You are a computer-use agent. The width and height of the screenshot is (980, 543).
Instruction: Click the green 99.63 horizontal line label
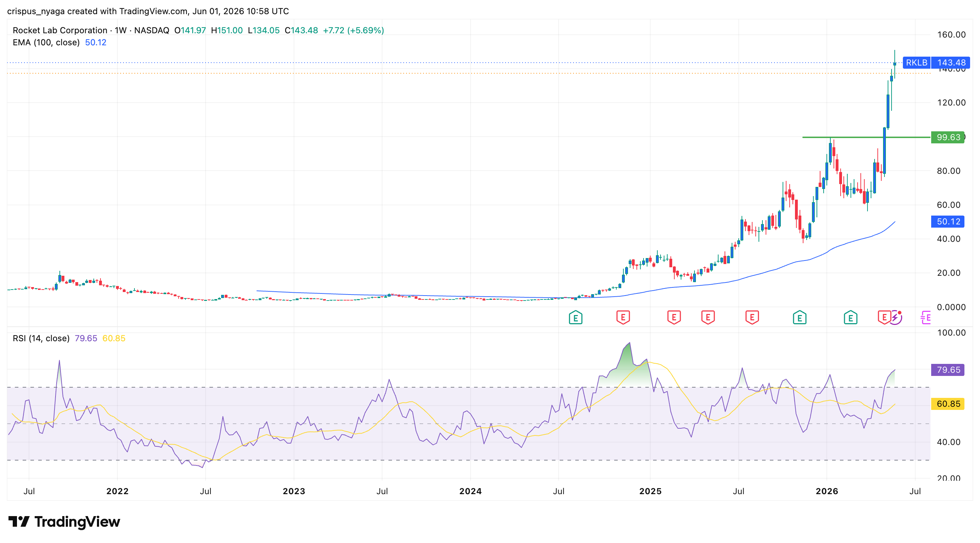947,137
